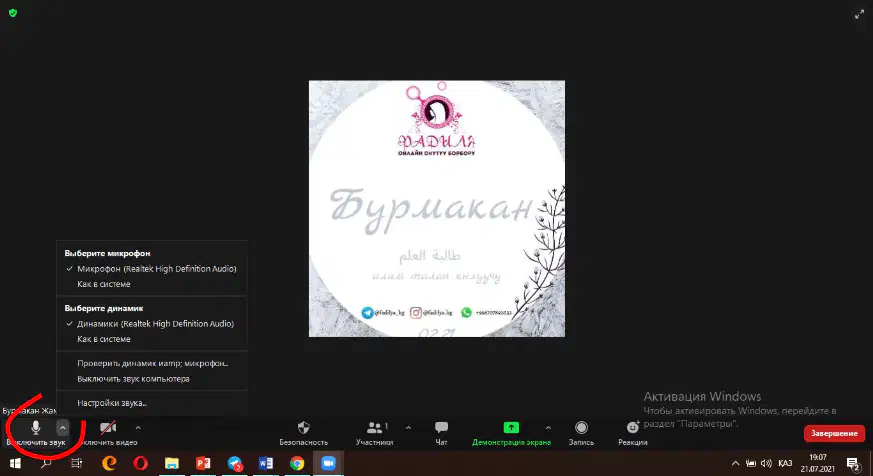The image size is (873, 476).
Task: Select test speaker and microphone option
Action: click(x=153, y=363)
